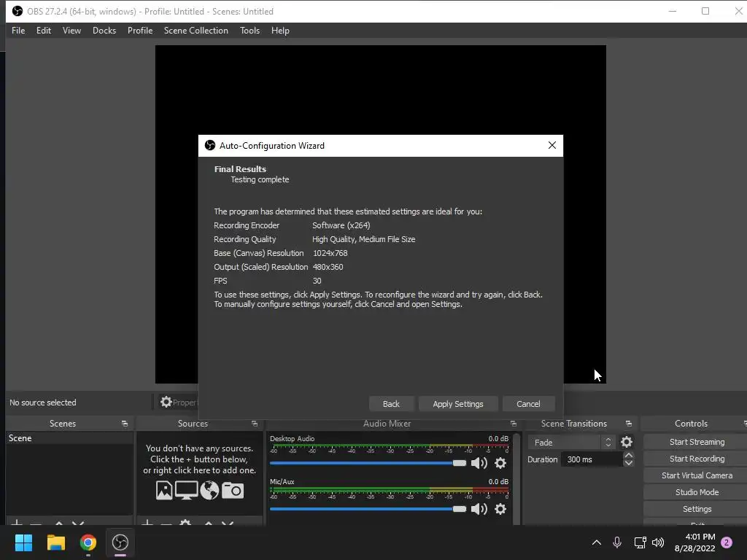Image resolution: width=747 pixels, height=560 pixels.
Task: Click Start Streaming button
Action: click(697, 442)
